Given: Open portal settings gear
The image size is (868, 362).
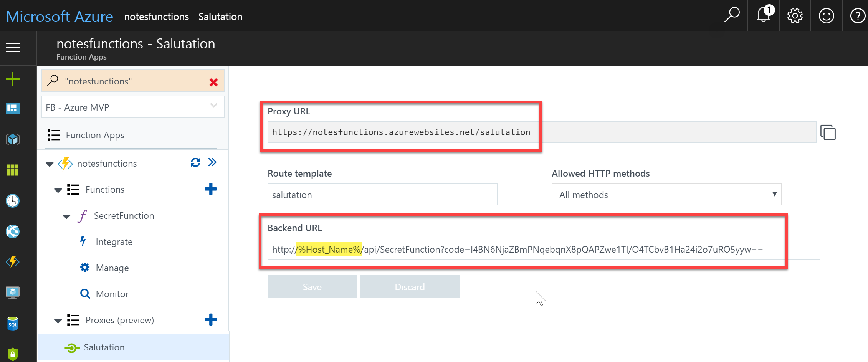Looking at the screenshot, I should (x=795, y=16).
